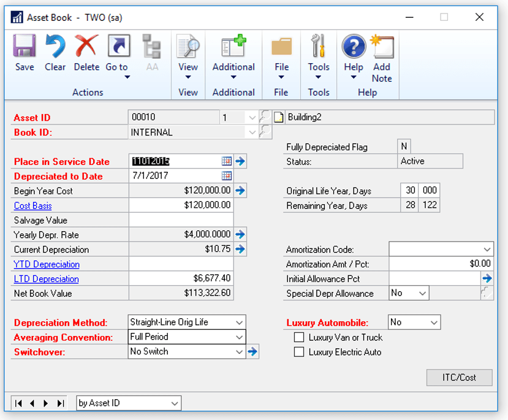Click the Current Depreciation expansion arrow
This screenshot has height=420, width=508.
pyautogui.click(x=240, y=249)
